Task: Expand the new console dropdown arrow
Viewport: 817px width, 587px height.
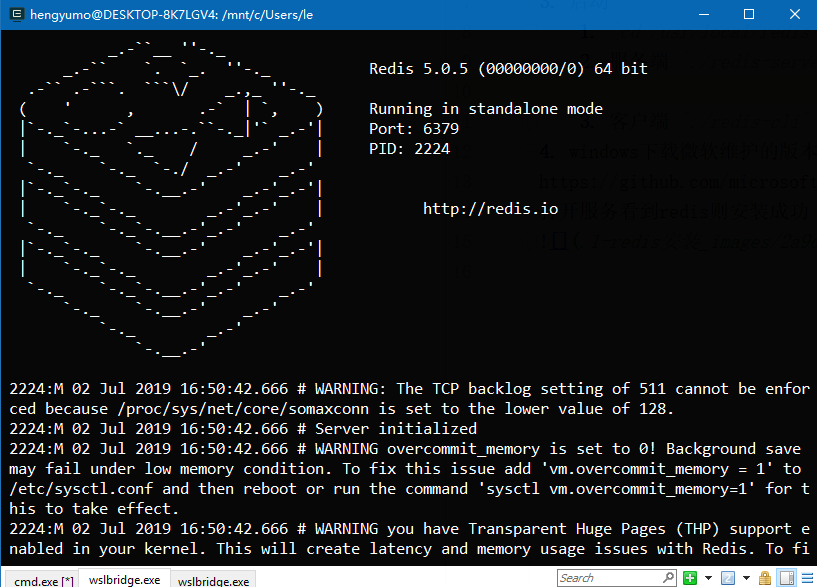Action: (x=708, y=578)
